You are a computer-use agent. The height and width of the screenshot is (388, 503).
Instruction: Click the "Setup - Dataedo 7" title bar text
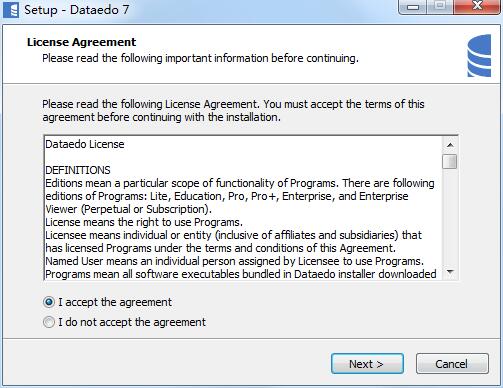tap(76, 9)
